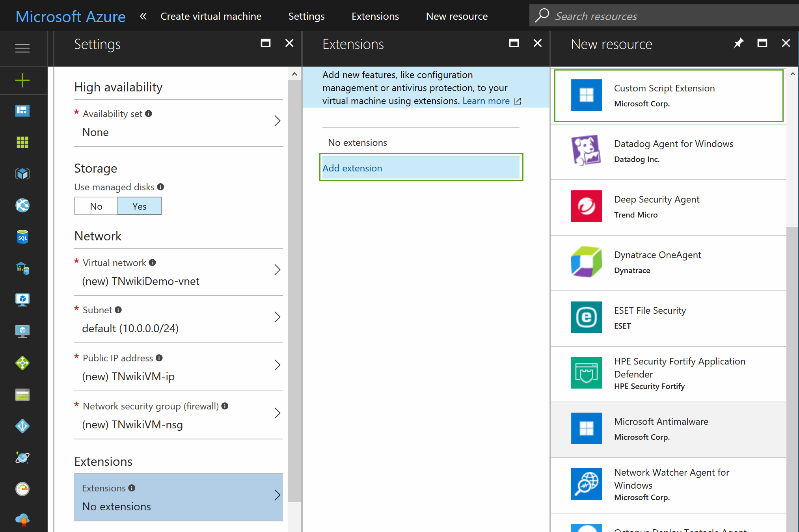Expand the Virtual network chevron
This screenshot has width=799, height=532.
(x=278, y=270)
